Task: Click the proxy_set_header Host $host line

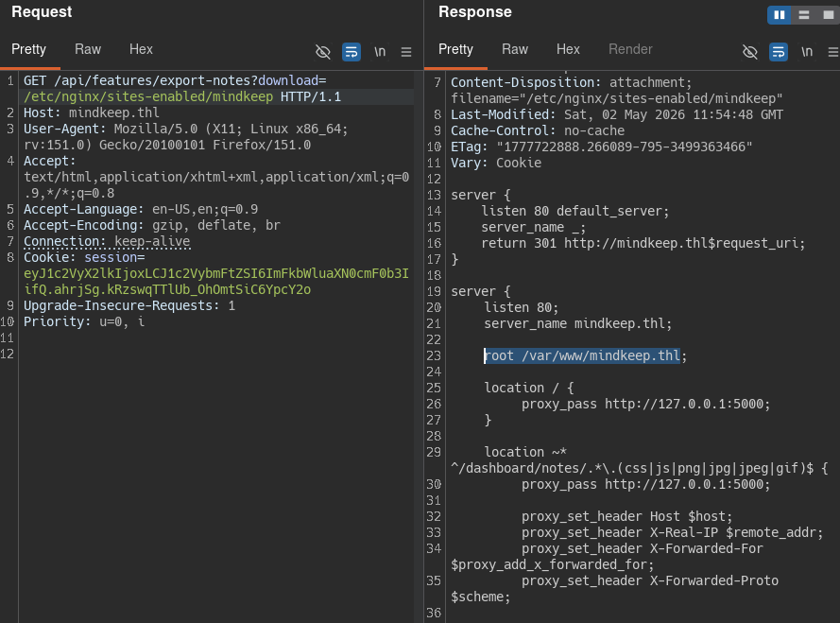Action: [626, 517]
